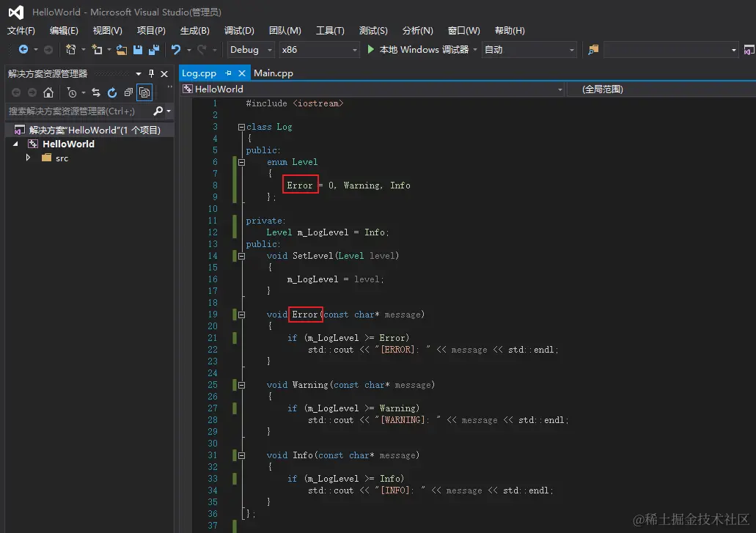Image resolution: width=756 pixels, height=533 pixels.
Task: Collapse all nodes in Solution Explorer
Action: [128, 92]
